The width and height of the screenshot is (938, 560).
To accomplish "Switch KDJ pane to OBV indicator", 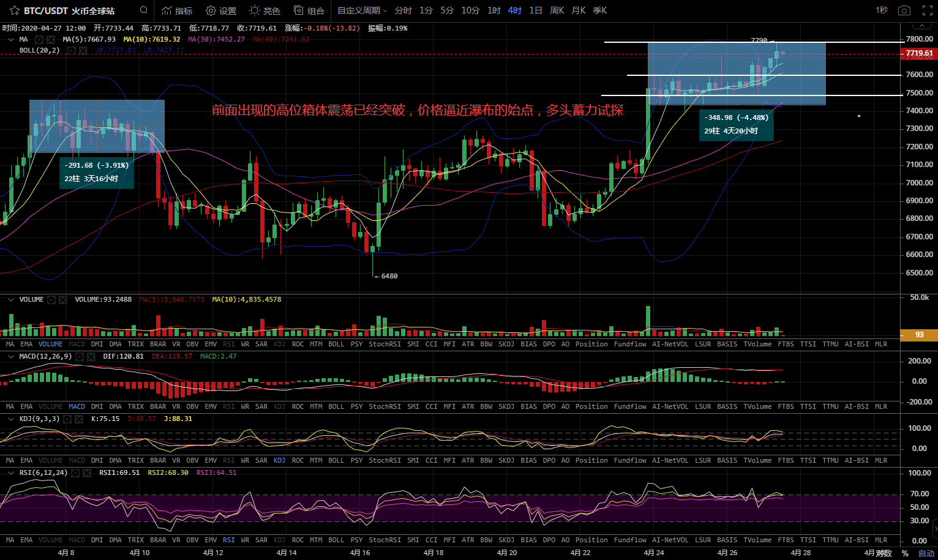I will click(192, 460).
